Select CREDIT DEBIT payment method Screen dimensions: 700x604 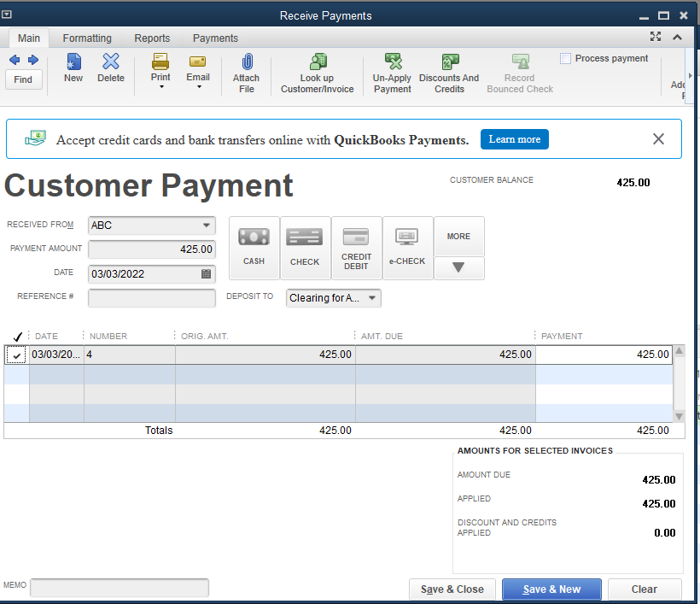point(356,248)
